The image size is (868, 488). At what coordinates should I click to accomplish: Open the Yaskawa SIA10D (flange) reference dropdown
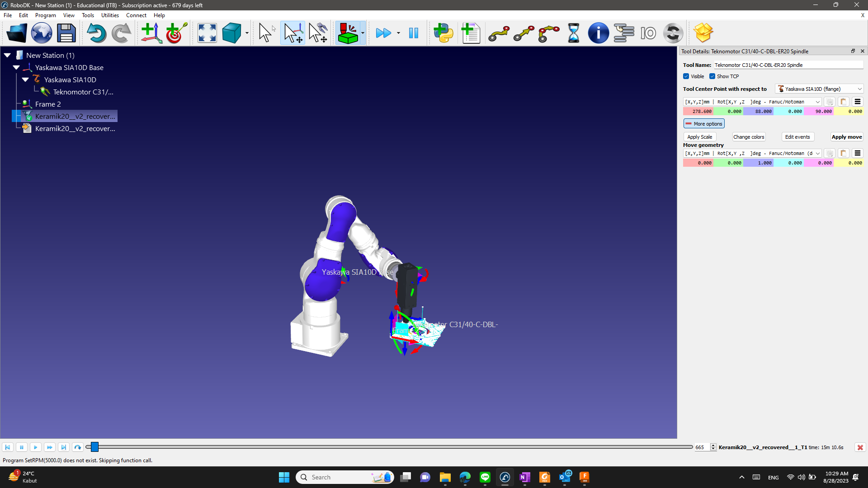(819, 89)
